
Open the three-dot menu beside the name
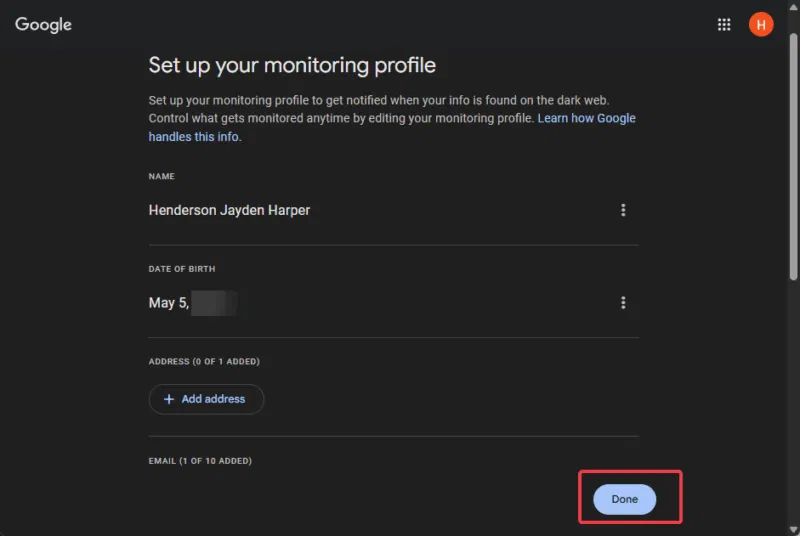(x=623, y=210)
